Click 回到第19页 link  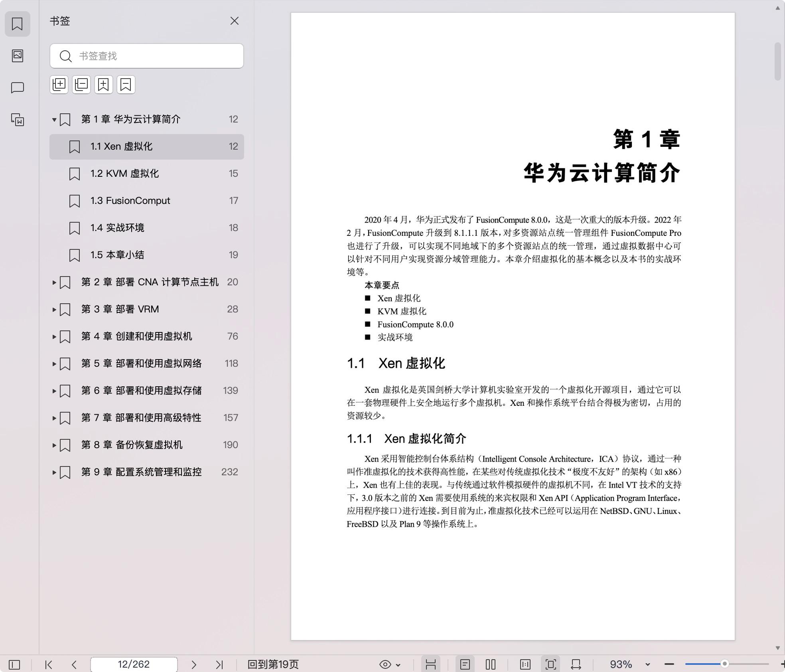click(273, 664)
